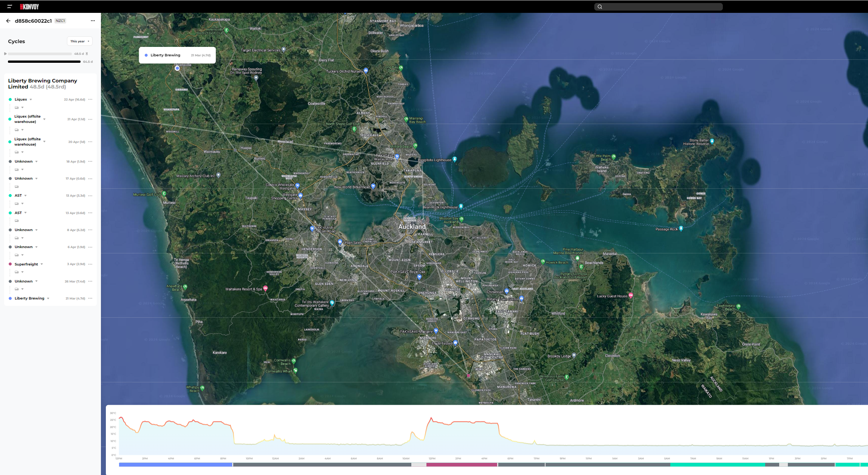Click the search field in top bar
868x475 pixels.
(658, 6)
